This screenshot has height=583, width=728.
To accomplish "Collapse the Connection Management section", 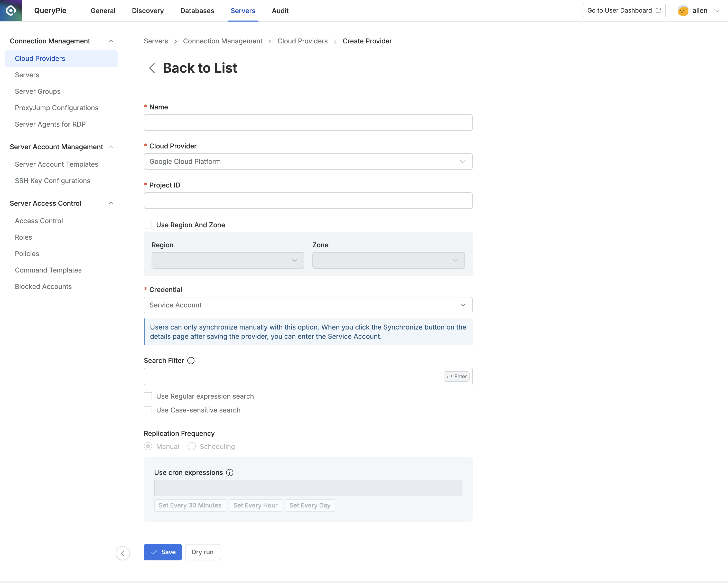I will 111,41.
